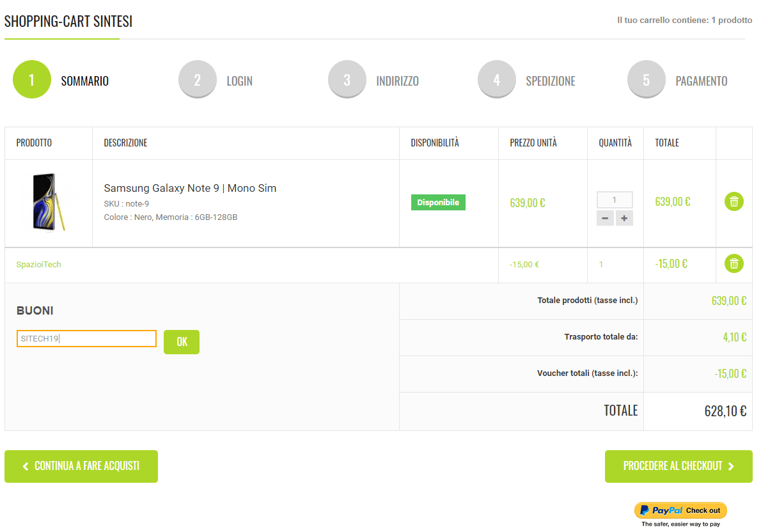777x532 pixels.
Task: Click the Prodotto column header
Action: point(34,143)
